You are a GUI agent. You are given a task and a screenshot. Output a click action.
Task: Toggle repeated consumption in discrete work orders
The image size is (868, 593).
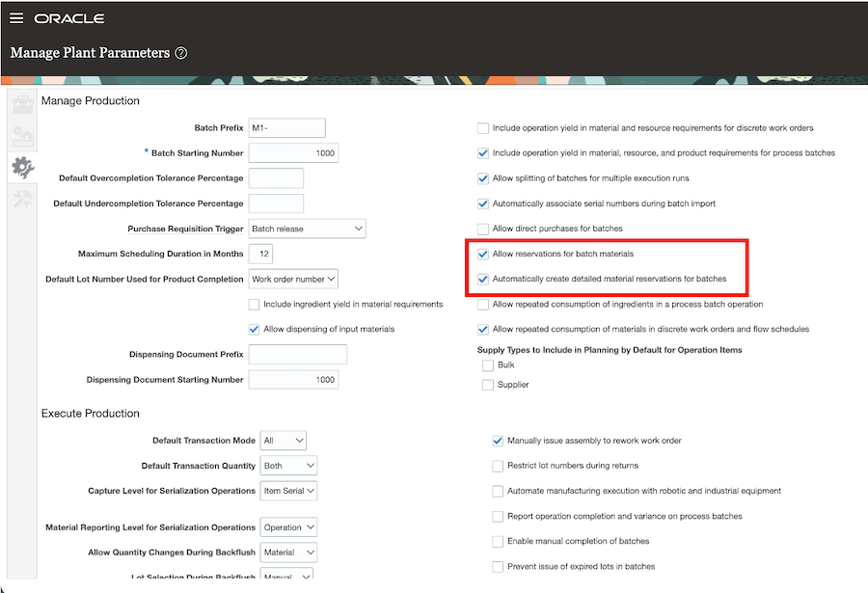[x=483, y=330]
